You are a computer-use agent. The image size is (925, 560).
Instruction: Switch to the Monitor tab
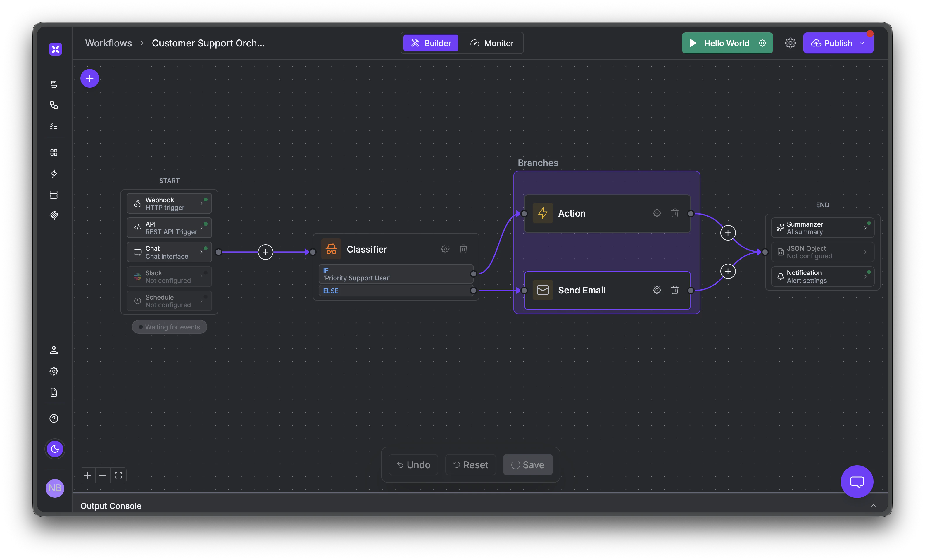click(492, 43)
